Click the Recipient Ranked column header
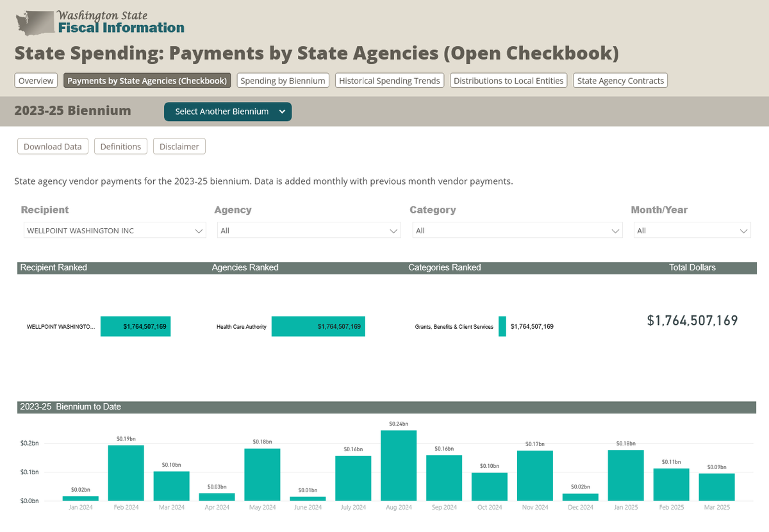 54,267
